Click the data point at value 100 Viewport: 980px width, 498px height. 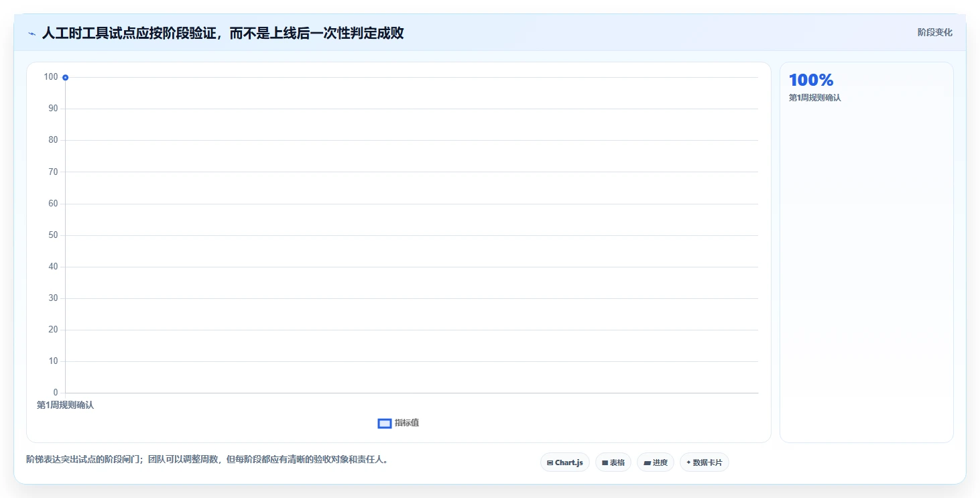coord(65,78)
